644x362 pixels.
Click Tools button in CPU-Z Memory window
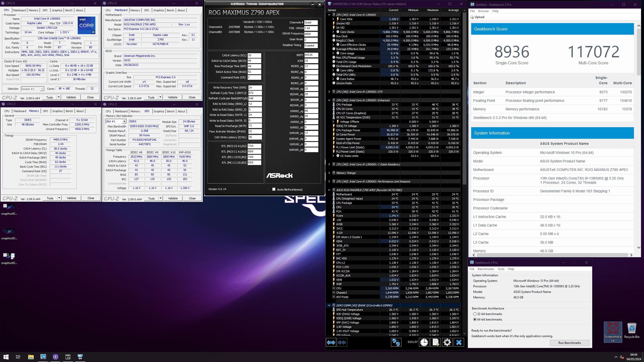(50, 198)
